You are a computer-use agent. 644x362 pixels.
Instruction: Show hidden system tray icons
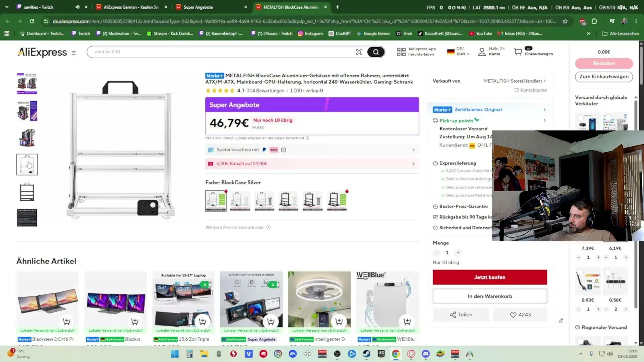(582, 354)
